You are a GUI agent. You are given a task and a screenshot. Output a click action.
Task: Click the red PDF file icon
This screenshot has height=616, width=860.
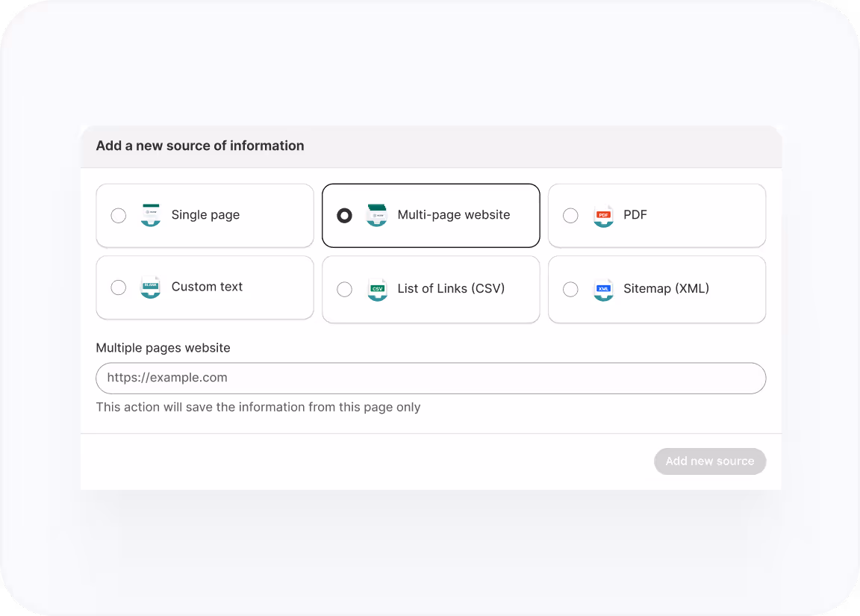click(603, 215)
